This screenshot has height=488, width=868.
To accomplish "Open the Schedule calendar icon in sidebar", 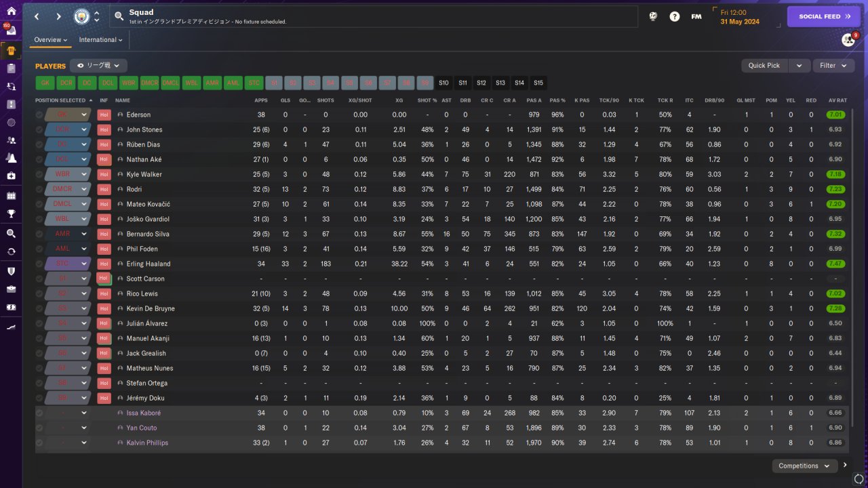I will (11, 196).
